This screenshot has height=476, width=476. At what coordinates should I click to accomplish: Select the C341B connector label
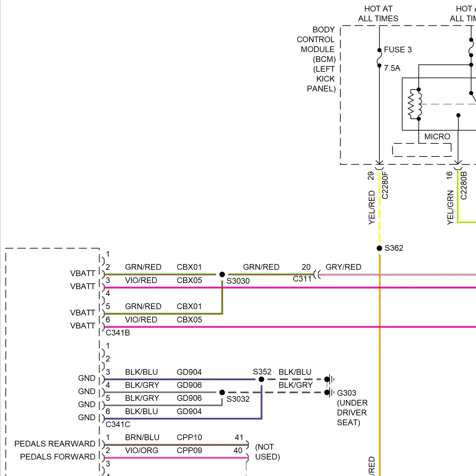118,333
